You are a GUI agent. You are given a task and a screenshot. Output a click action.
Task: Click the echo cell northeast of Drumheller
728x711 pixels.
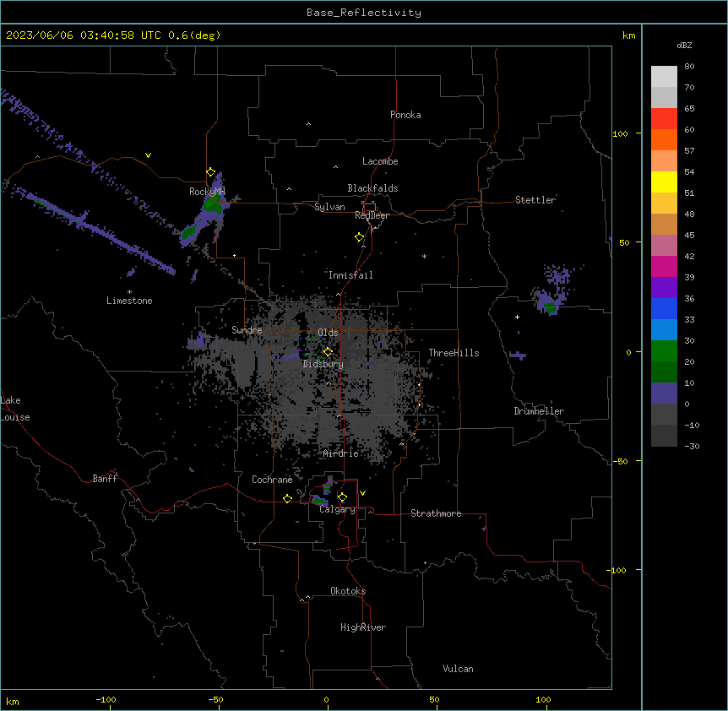point(550,307)
